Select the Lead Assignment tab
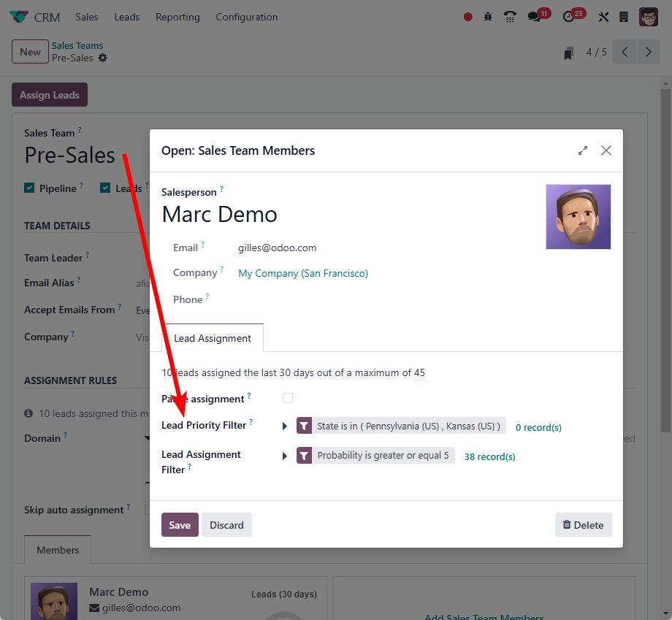Image resolution: width=672 pixels, height=620 pixels. pos(213,338)
